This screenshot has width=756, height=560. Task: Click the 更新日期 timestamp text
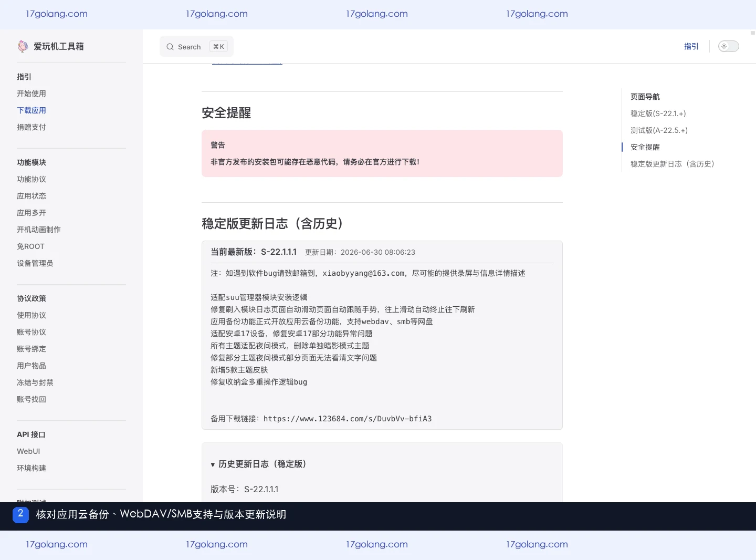[x=360, y=252]
